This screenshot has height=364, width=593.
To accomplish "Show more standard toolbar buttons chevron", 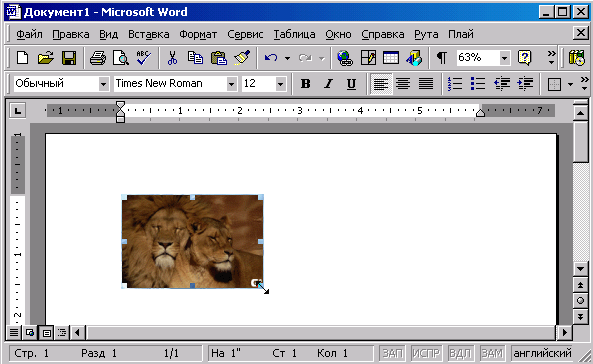I will click(x=551, y=58).
